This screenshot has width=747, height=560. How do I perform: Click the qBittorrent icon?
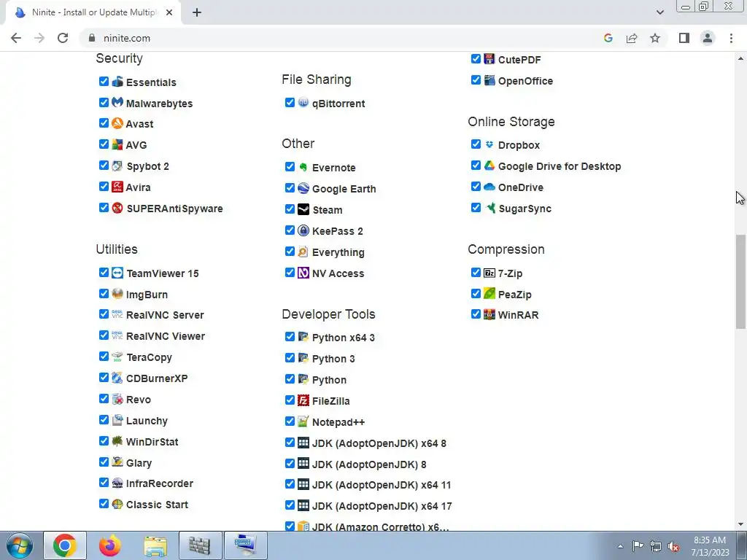(303, 102)
